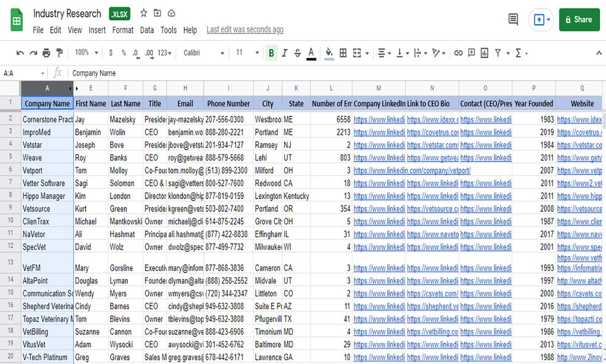Click the Undo icon
Viewport: 606px width, 364px height.
pos(20,53)
